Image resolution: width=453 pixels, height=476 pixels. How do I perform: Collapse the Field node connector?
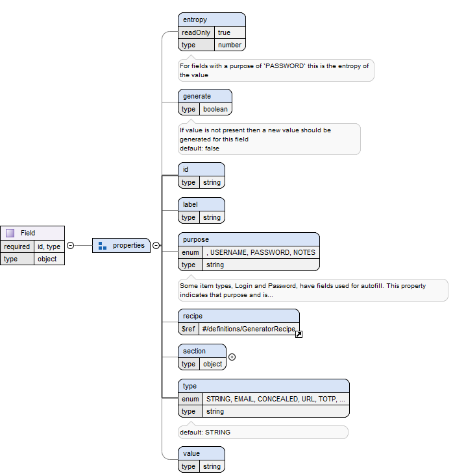click(71, 246)
